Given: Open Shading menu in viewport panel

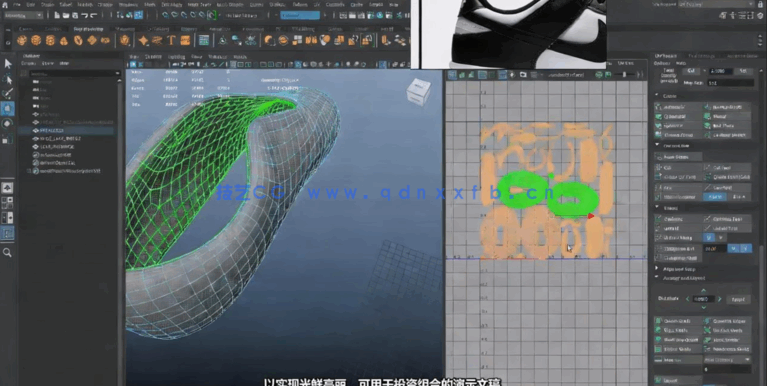Looking at the screenshot, I should 155,57.
